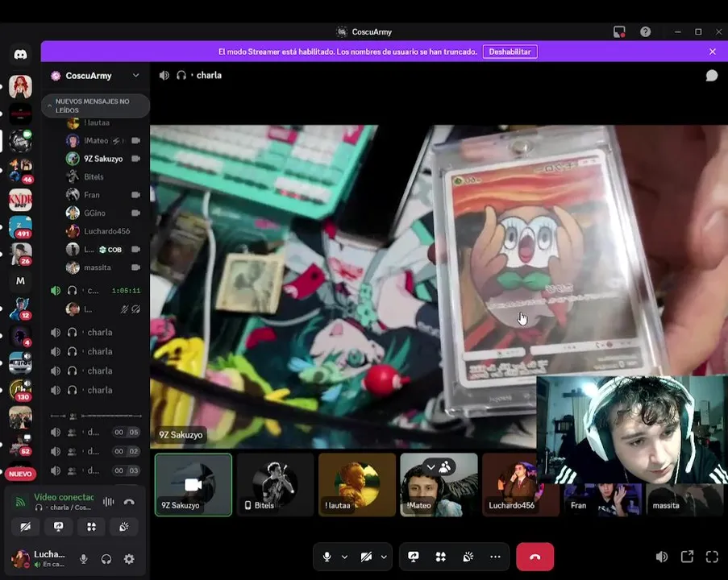Viewport: 728px width, 580px height.
Task: Open camera options arrow in call controls
Action: pos(384,557)
